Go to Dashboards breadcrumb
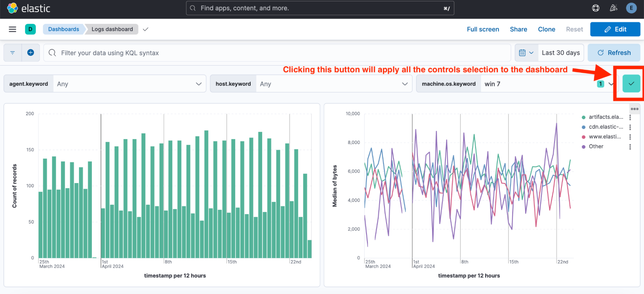The width and height of the screenshot is (644, 294). 63,29
